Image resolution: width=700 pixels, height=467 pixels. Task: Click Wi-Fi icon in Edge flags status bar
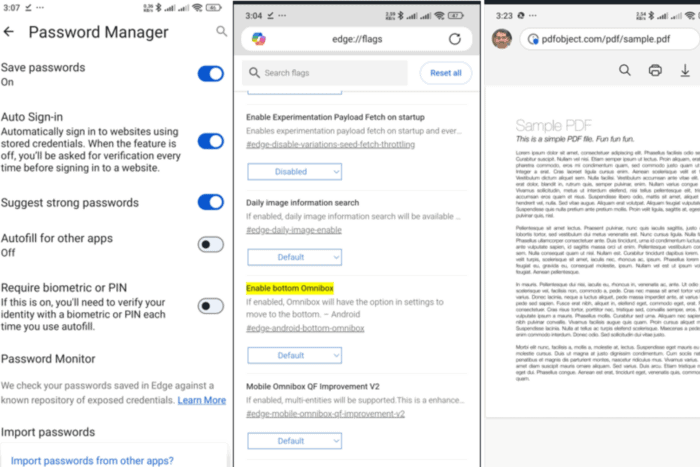click(440, 16)
